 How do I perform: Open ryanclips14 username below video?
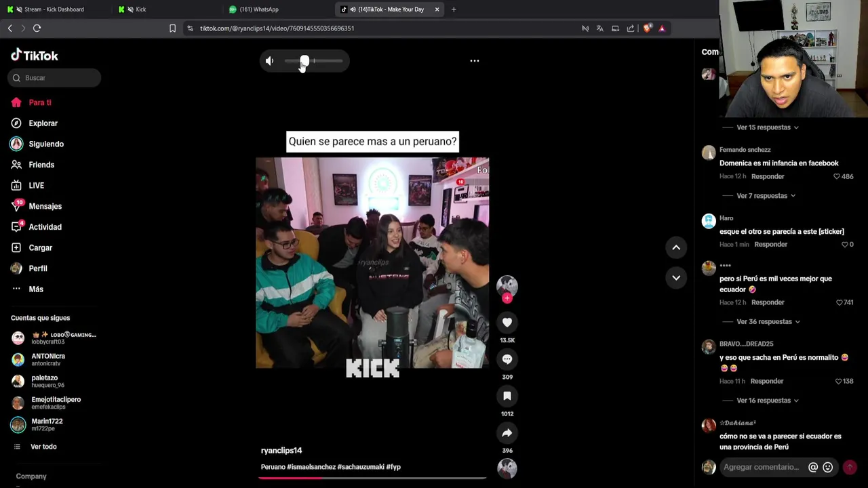(281, 451)
